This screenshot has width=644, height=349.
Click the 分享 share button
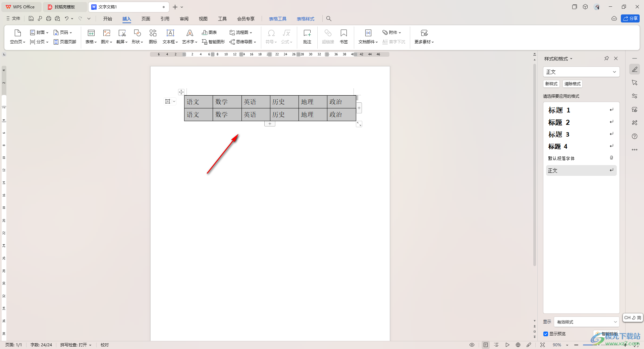[x=630, y=18]
